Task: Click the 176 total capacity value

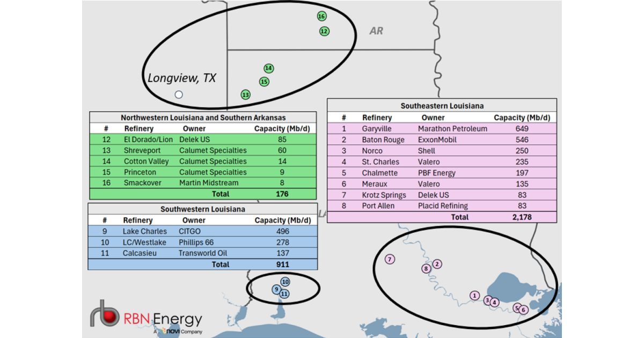Action: coord(281,194)
